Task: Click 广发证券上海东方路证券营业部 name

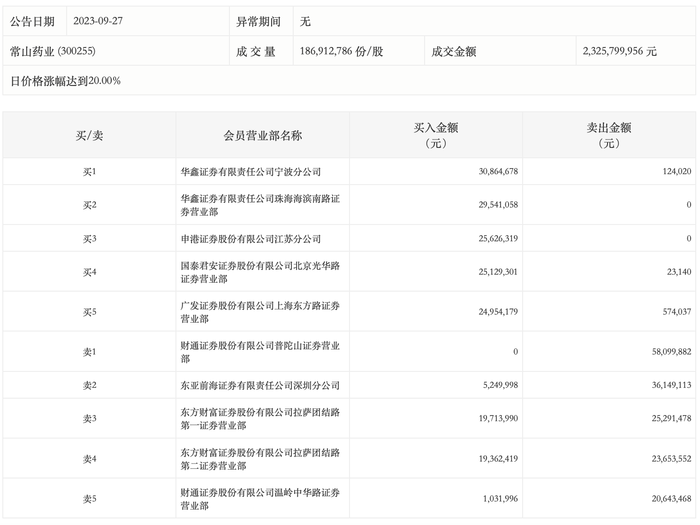Action: [260, 312]
